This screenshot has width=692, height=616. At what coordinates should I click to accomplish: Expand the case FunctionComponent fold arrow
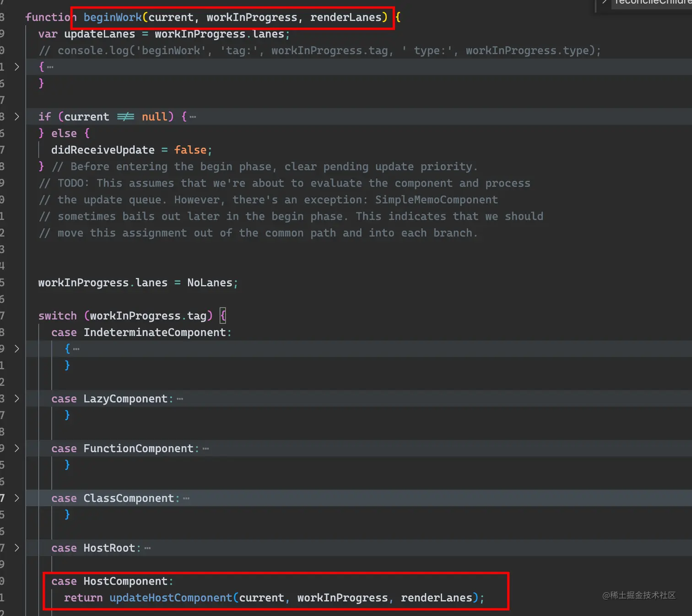tap(17, 448)
